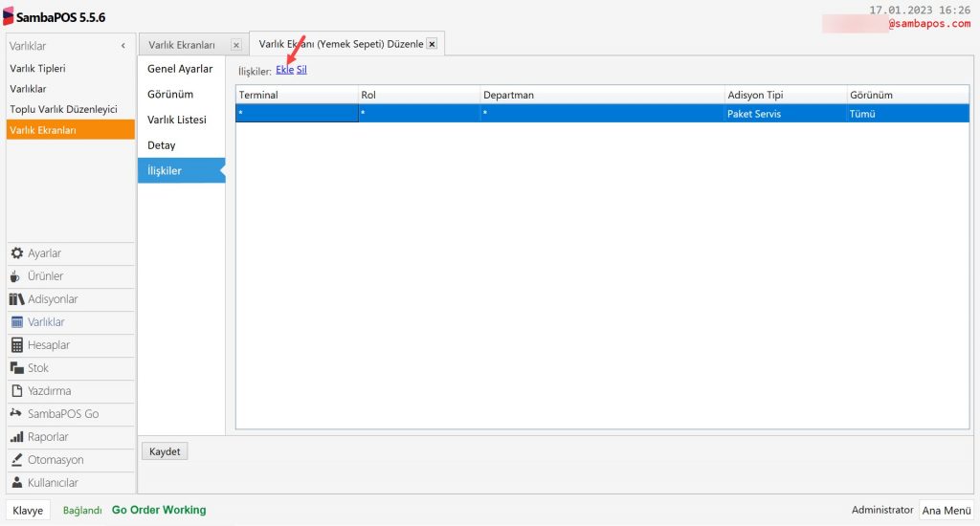Select the Hesaplar calculator icon

point(17,345)
